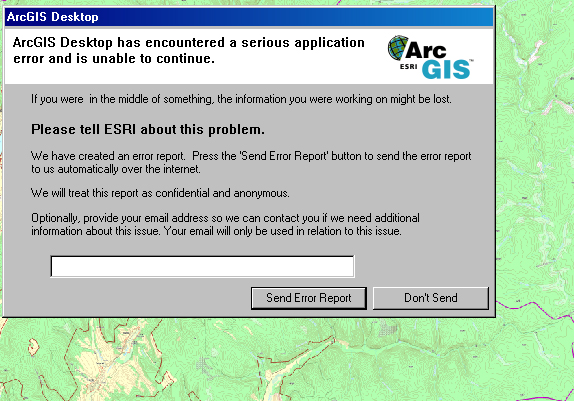Click the 'We have created an error report' paragraph

point(251,162)
